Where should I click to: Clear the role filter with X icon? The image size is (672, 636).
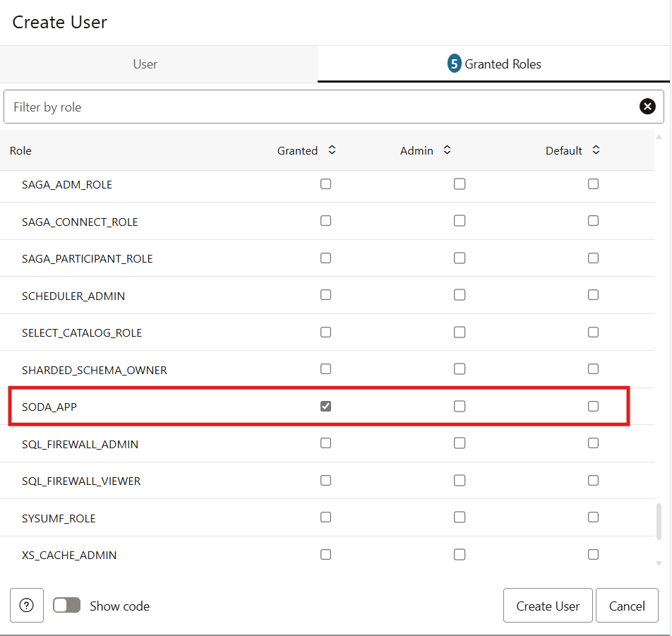point(647,107)
